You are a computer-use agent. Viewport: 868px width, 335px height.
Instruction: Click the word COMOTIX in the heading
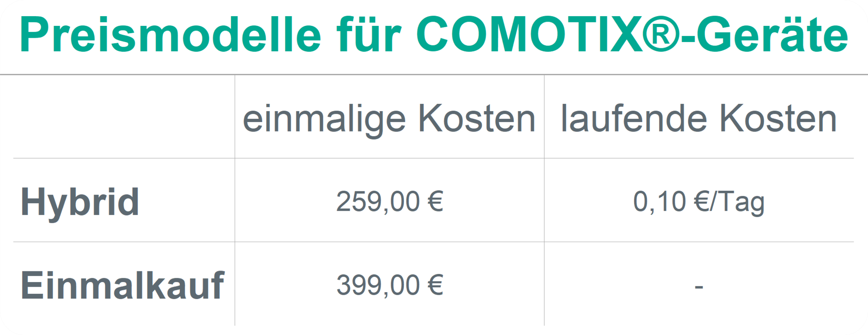tap(529, 34)
